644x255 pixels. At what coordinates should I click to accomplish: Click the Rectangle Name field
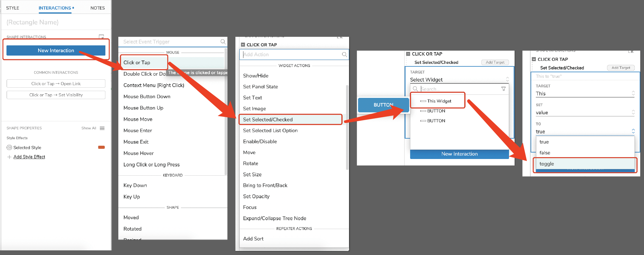pyautogui.click(x=56, y=22)
